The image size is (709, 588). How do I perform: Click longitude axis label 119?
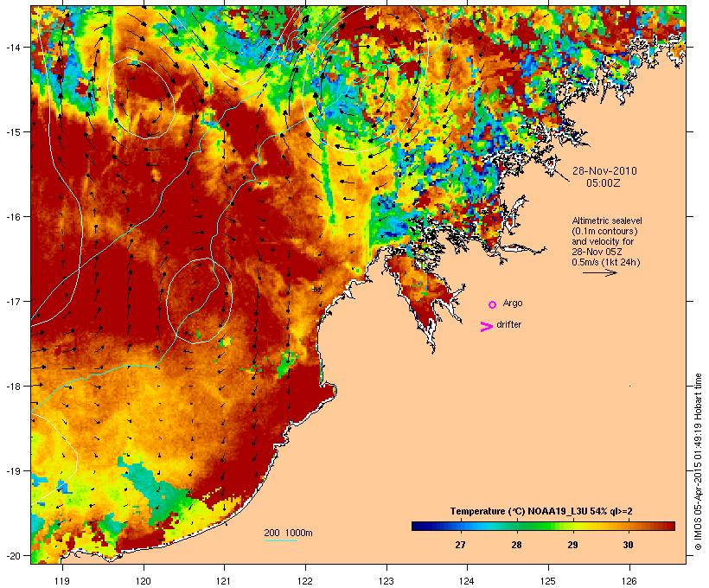coord(62,581)
